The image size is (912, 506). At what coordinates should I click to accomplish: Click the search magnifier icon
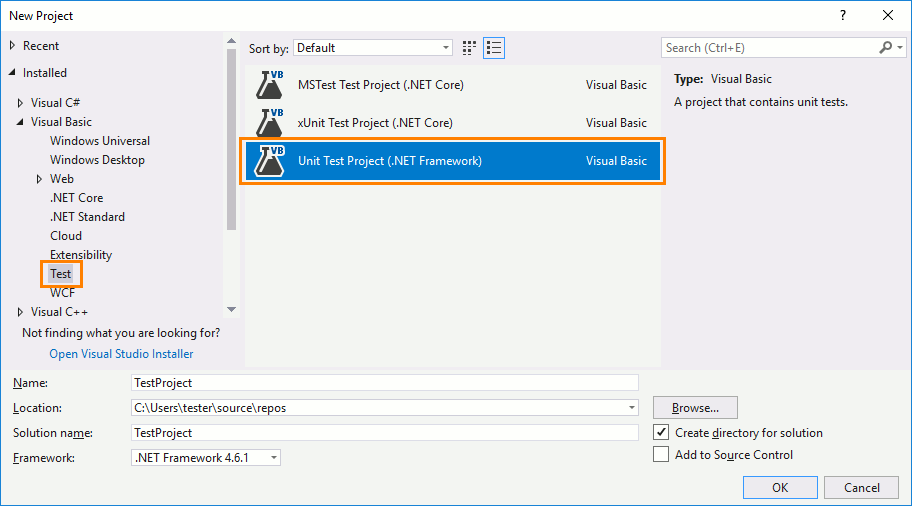click(885, 48)
